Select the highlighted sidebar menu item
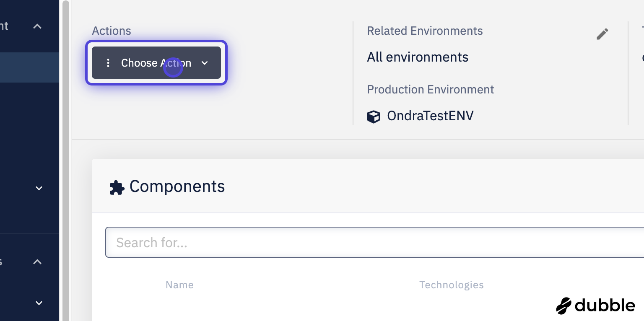The image size is (644, 321). [29, 67]
